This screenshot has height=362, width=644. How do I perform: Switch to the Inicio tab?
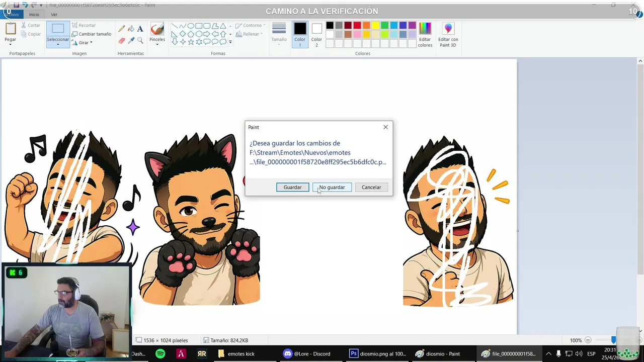(34, 15)
